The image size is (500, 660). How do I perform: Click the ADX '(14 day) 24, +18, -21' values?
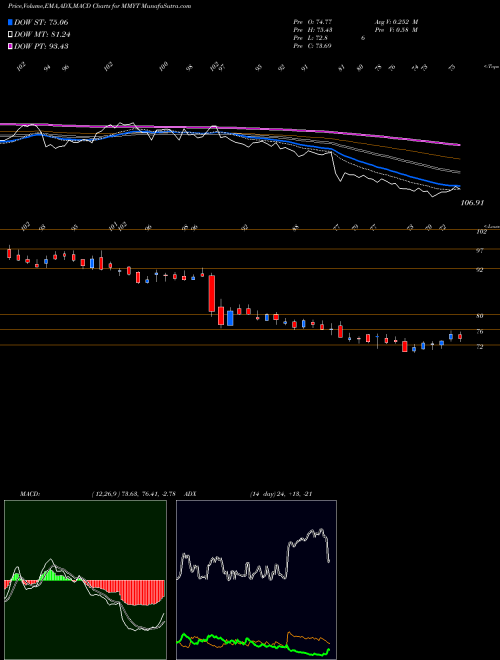click(281, 494)
